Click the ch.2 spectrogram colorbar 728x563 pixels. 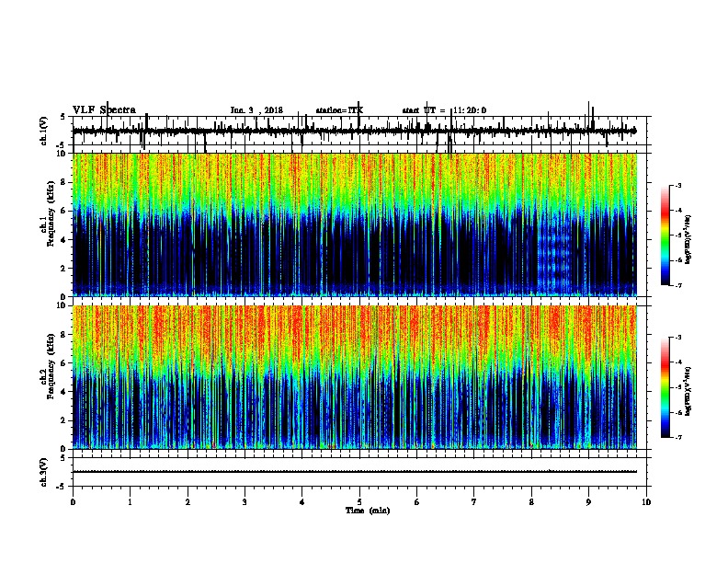pos(665,387)
